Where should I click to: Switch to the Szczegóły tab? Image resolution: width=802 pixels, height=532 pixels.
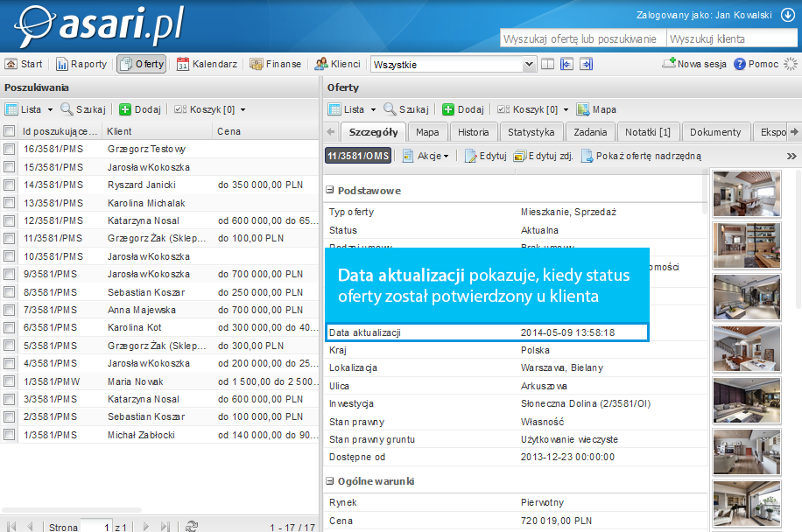click(373, 132)
